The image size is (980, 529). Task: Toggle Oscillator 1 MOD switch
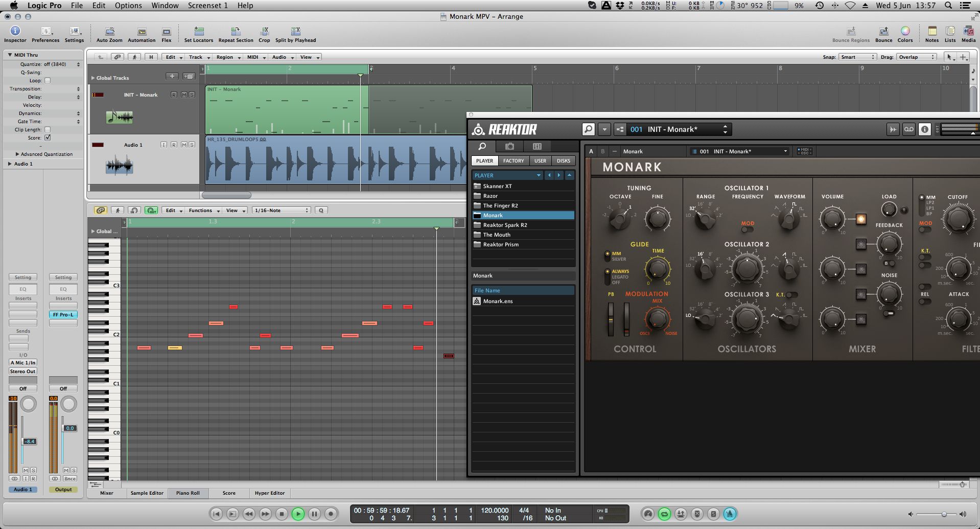(746, 229)
